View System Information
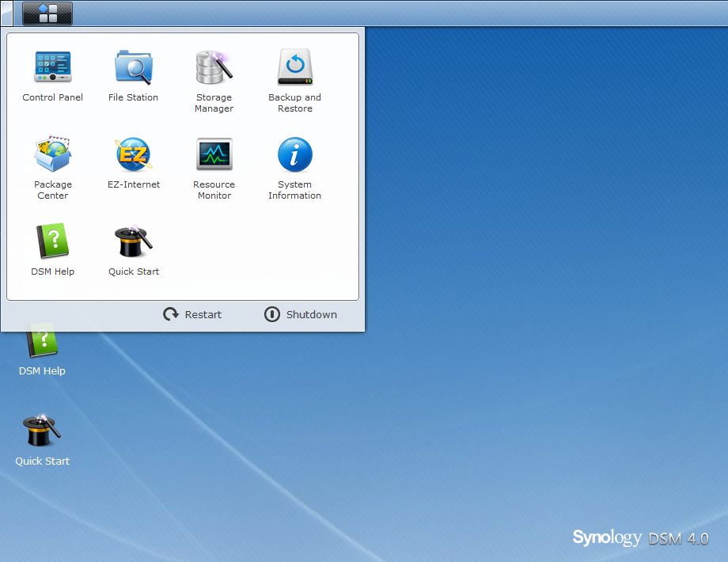 [x=295, y=168]
